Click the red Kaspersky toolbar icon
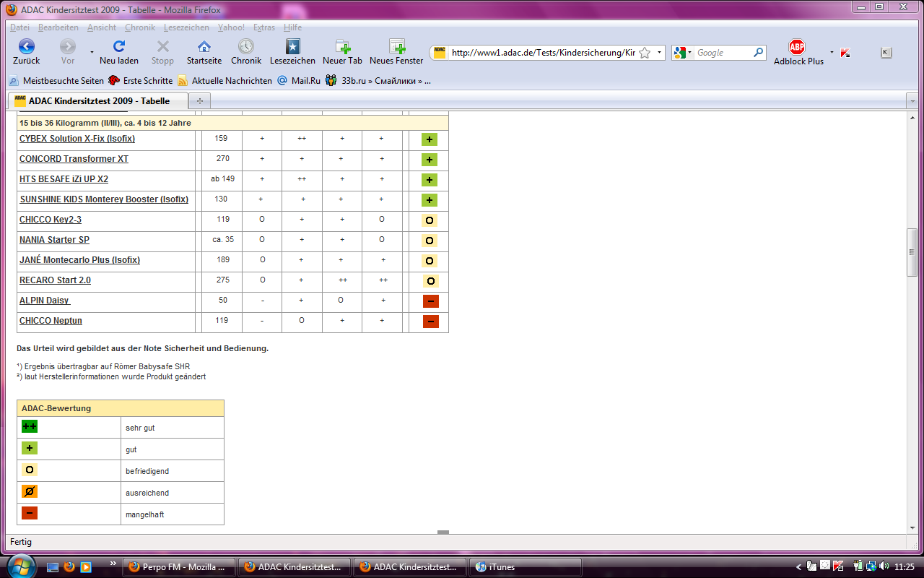The image size is (924, 578). point(845,53)
